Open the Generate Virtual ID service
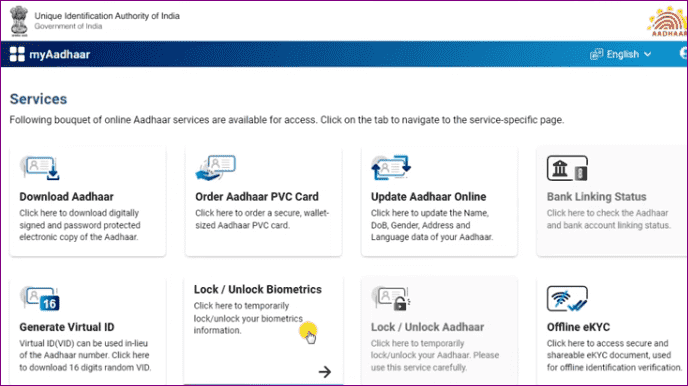The image size is (688, 386). [x=88, y=331]
